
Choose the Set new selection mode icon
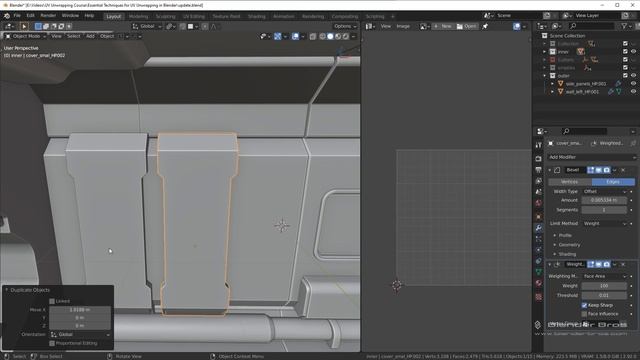(x=38, y=26)
